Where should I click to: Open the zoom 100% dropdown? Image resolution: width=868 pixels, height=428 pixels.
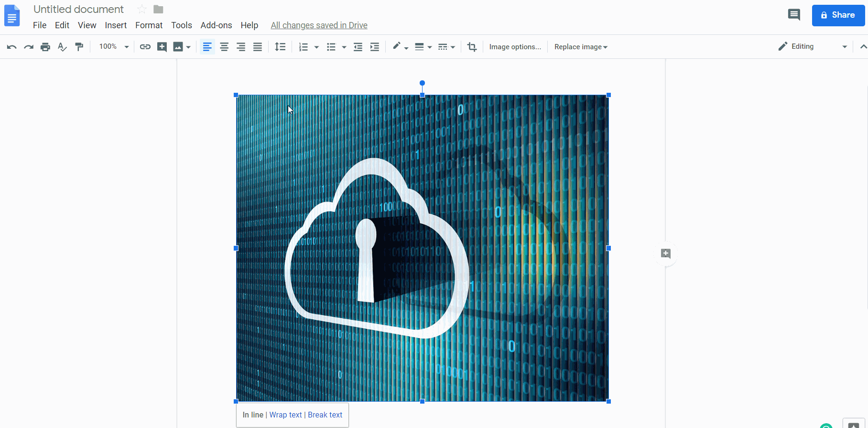coord(114,47)
